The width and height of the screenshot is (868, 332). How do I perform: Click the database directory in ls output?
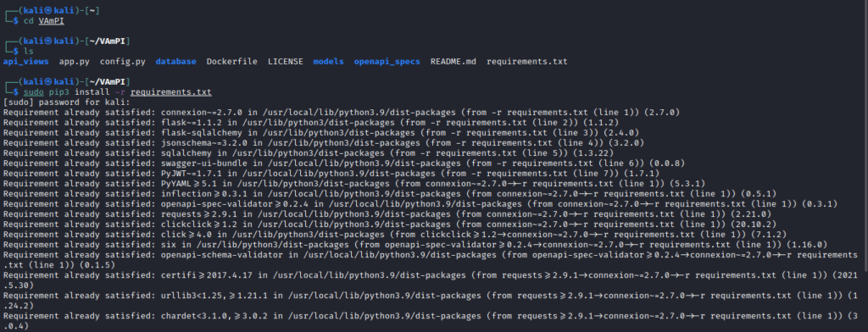point(176,62)
